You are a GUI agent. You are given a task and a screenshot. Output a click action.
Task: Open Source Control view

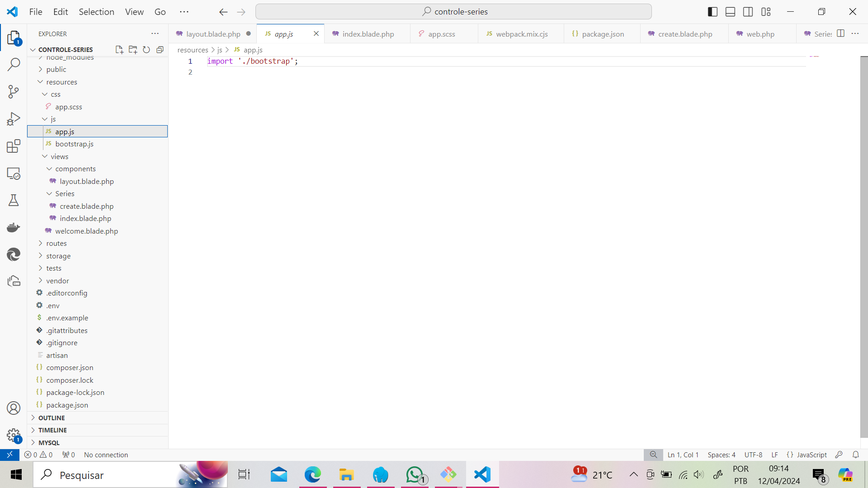(14, 92)
